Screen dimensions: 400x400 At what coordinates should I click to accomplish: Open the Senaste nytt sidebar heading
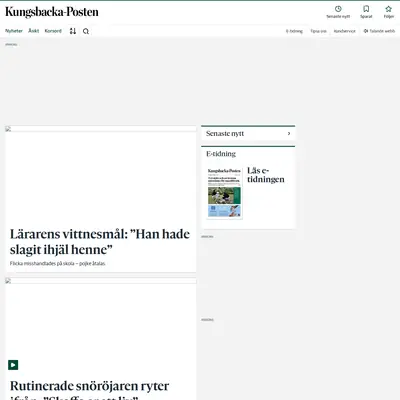click(x=225, y=133)
